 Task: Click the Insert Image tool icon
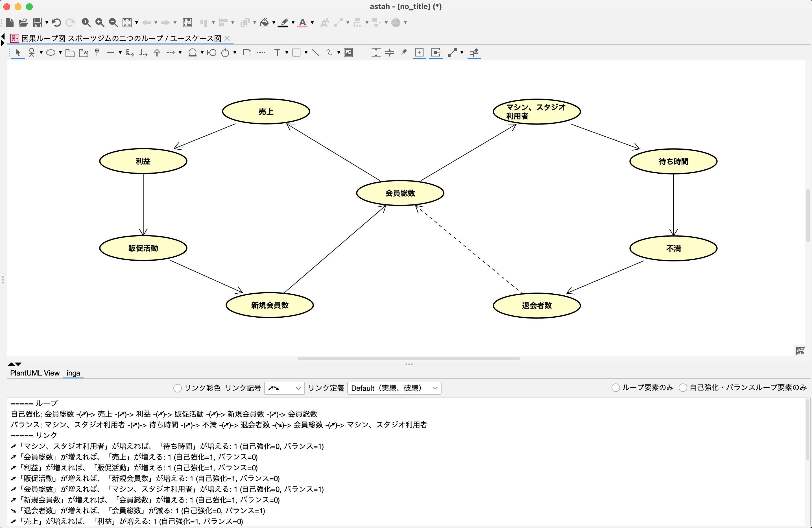[348, 53]
